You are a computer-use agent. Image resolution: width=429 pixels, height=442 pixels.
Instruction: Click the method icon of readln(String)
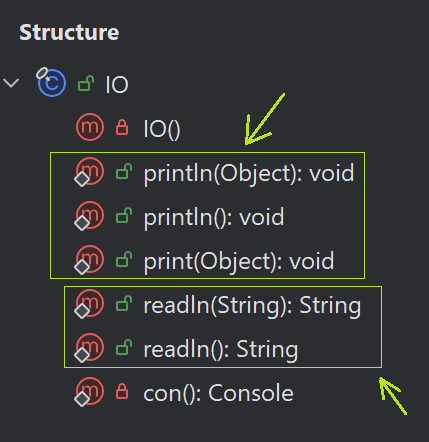(x=89, y=304)
